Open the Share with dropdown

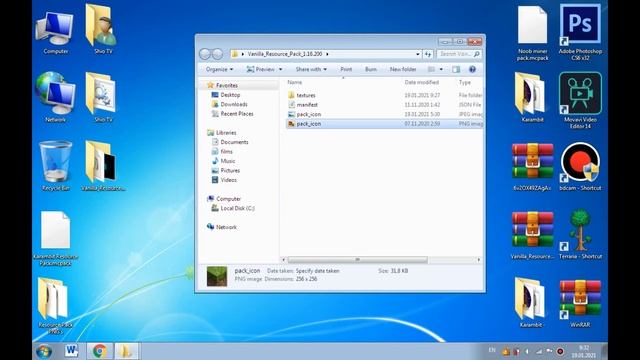(311, 69)
